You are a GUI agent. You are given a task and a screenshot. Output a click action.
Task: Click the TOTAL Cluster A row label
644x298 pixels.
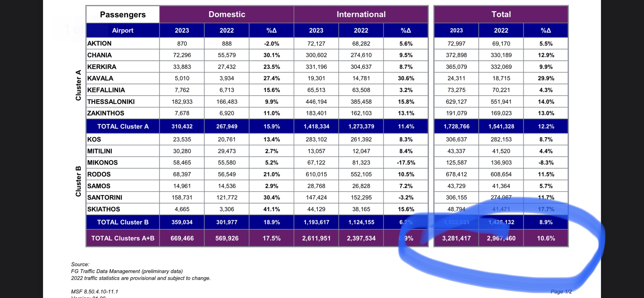[123, 126]
